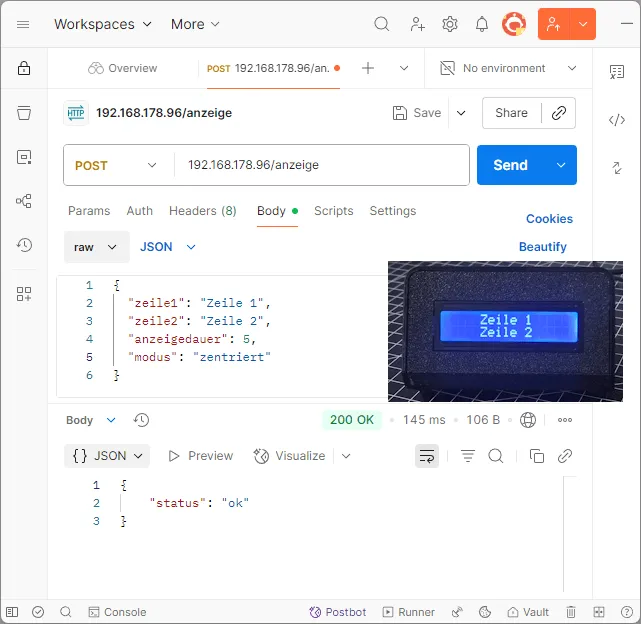Click the filter response icon
641x624 pixels.
(x=467, y=456)
